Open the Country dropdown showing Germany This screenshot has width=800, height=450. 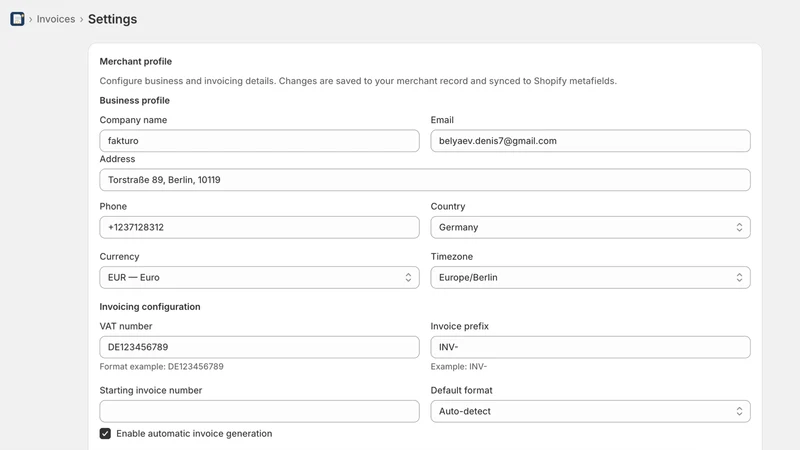pyautogui.click(x=590, y=227)
